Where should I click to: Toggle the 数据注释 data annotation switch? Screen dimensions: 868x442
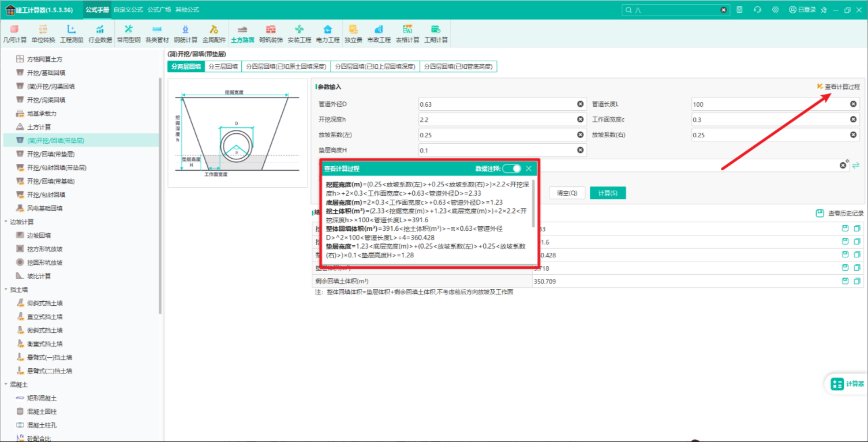(511, 168)
